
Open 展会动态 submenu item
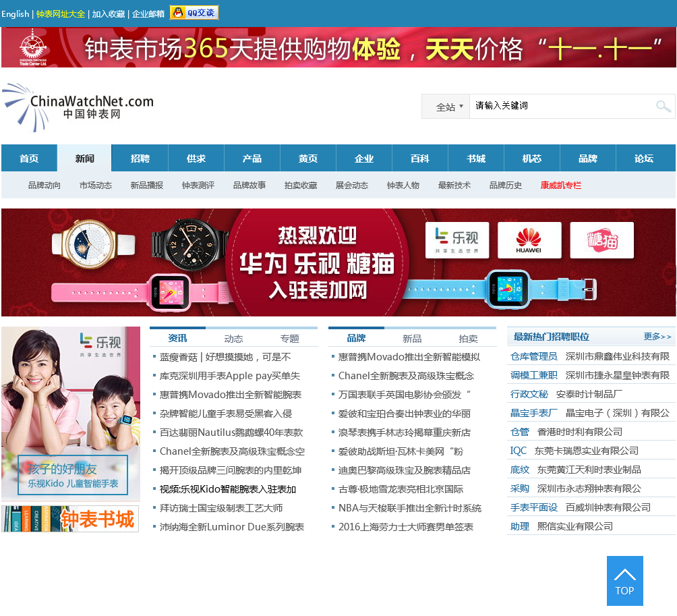pyautogui.click(x=352, y=186)
